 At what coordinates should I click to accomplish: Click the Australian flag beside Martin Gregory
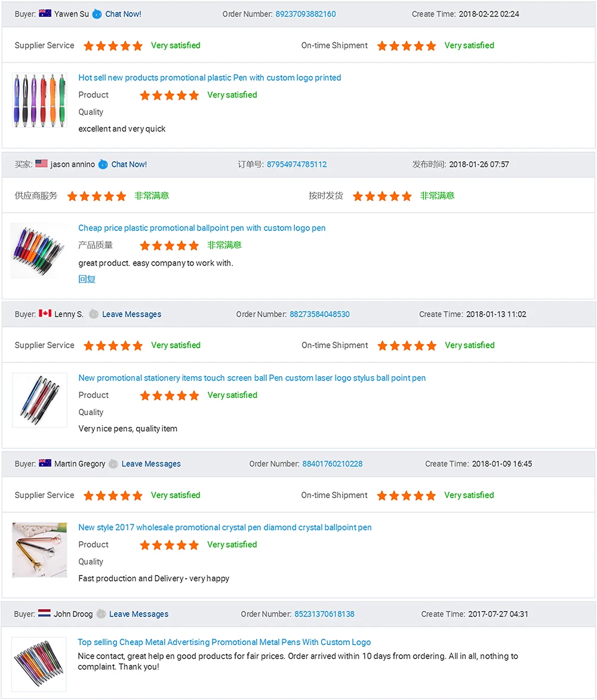[x=44, y=463]
